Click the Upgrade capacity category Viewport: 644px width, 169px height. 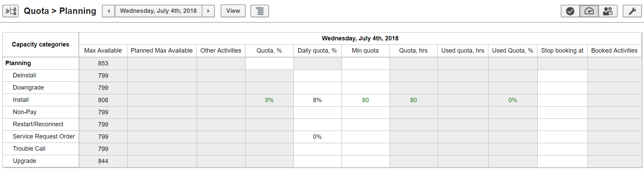[x=24, y=161]
